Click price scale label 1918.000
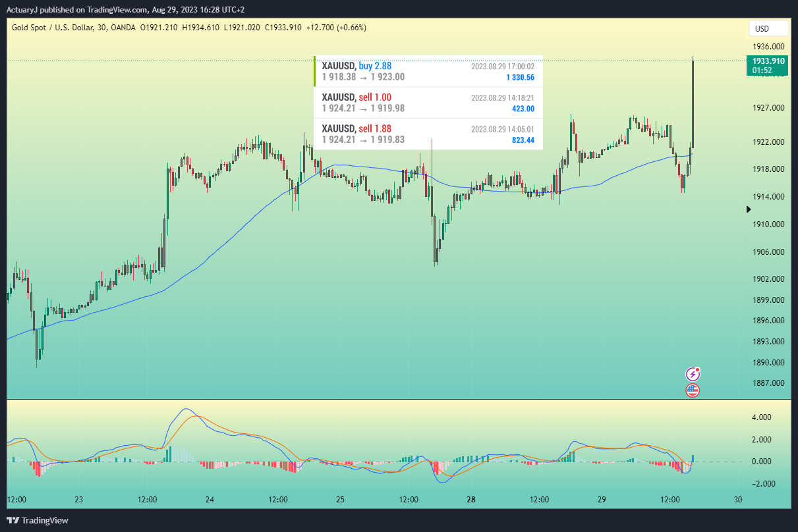 pyautogui.click(x=768, y=169)
